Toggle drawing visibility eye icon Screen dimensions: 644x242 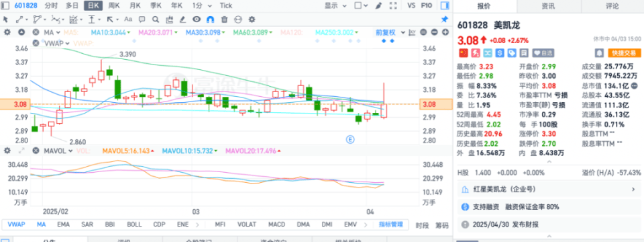coord(197,19)
